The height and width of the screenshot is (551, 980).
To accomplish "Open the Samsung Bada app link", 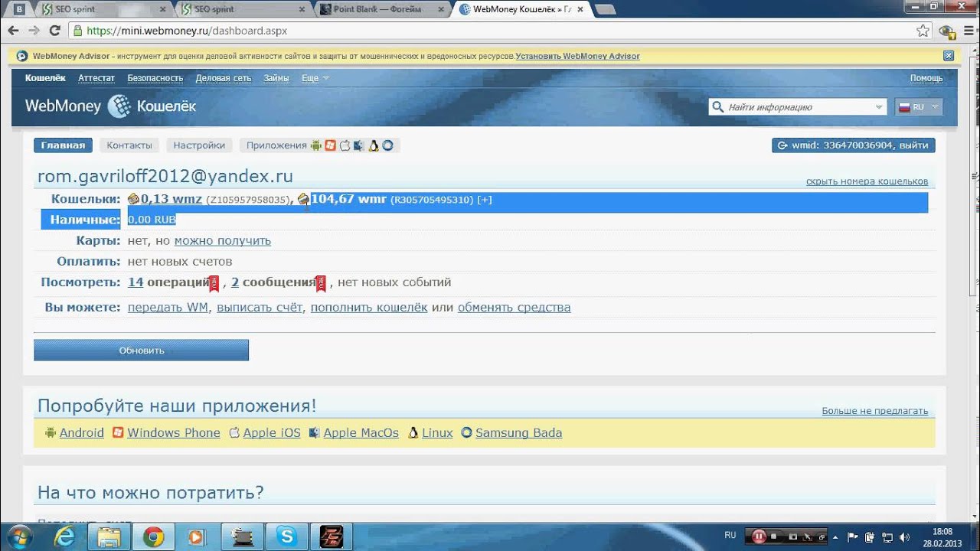I will click(518, 432).
